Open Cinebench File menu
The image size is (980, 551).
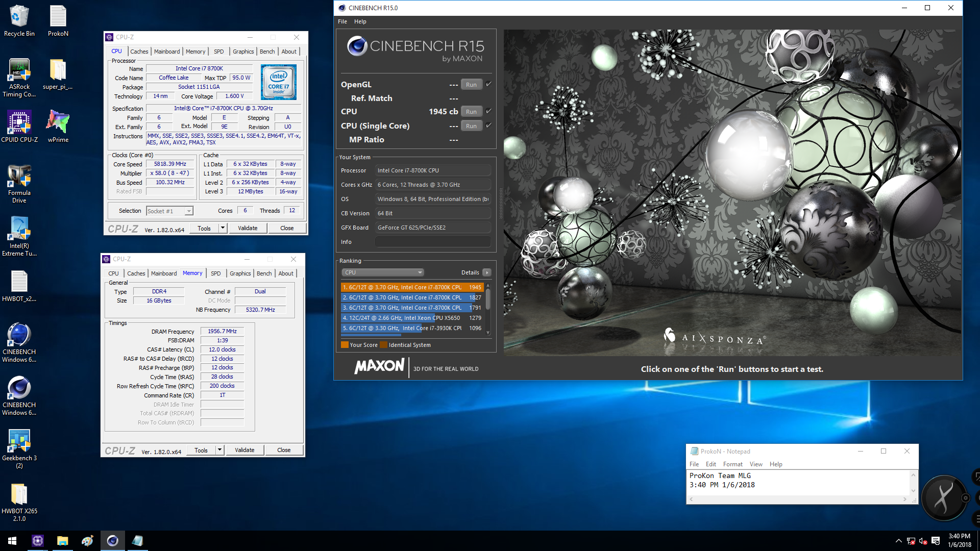tap(342, 21)
